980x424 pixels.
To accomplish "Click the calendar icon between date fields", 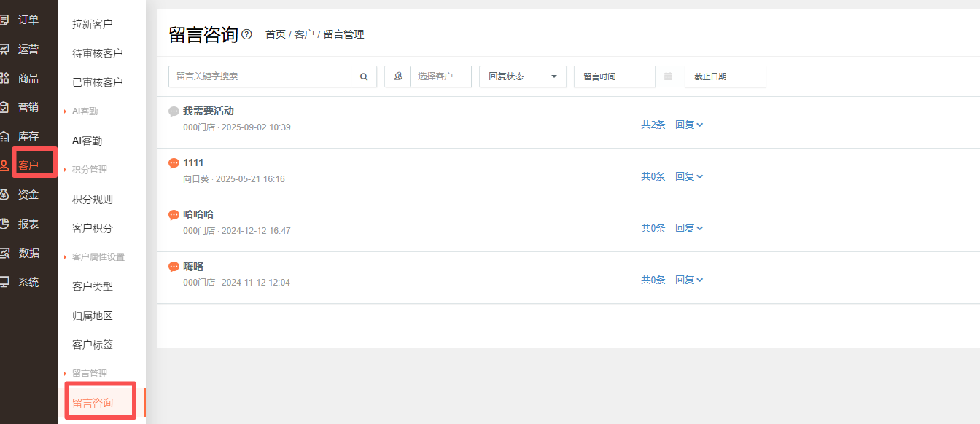I will coord(669,76).
